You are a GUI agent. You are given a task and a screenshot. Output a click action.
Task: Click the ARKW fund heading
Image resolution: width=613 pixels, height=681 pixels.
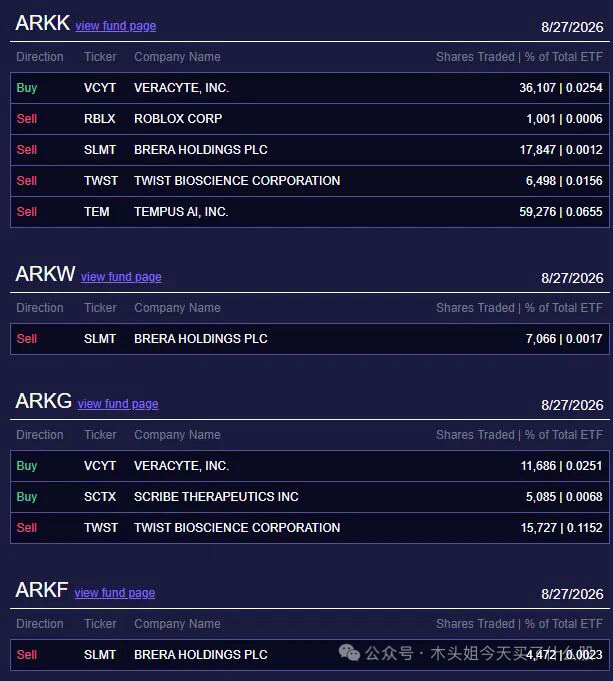tap(45, 274)
